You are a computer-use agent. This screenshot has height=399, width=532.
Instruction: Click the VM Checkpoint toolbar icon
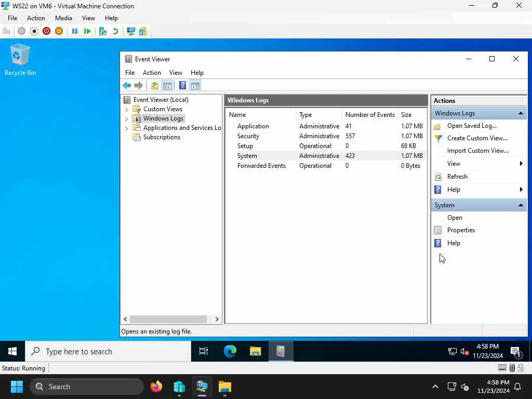pyautogui.click(x=102, y=31)
